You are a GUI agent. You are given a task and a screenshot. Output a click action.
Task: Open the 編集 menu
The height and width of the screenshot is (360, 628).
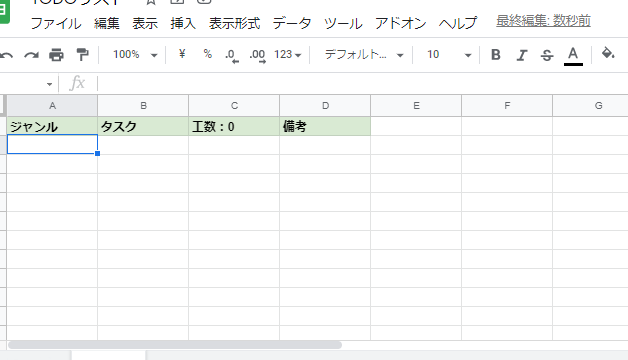point(107,23)
